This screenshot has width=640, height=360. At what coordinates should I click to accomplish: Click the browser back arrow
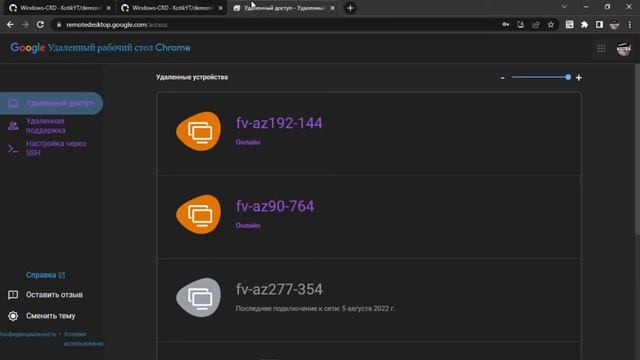point(10,24)
